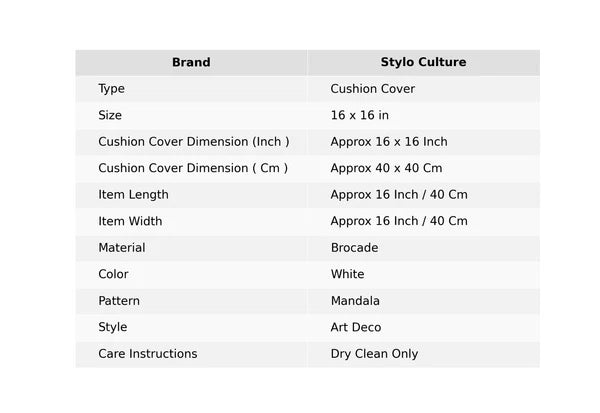Select the Art Deco style value
Viewport: 600px width, 413px height.
tap(355, 327)
